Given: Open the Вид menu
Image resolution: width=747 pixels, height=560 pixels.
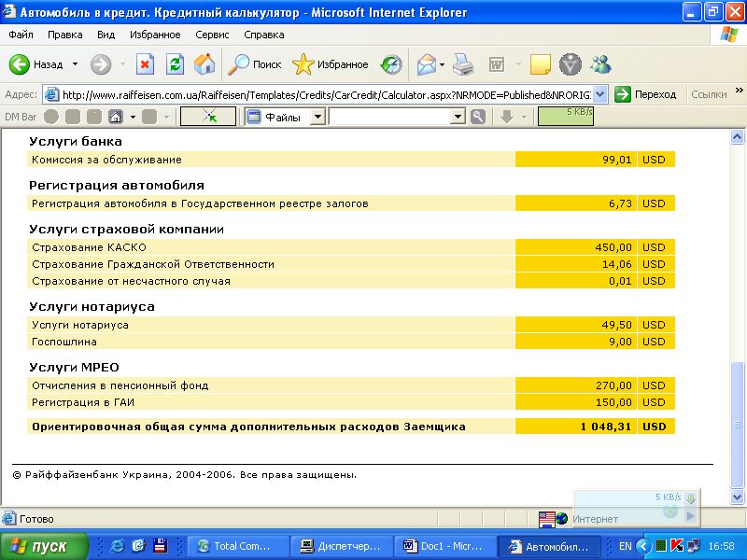Looking at the screenshot, I should tap(106, 35).
